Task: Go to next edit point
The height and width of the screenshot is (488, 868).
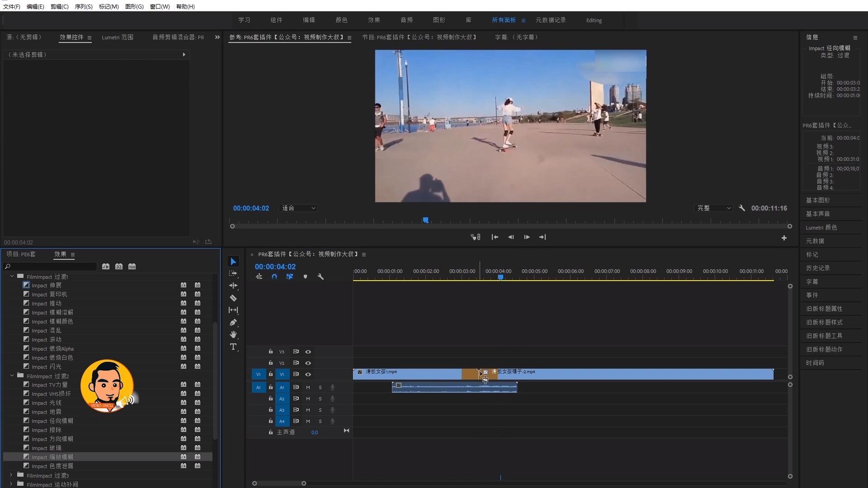Action: pos(542,237)
